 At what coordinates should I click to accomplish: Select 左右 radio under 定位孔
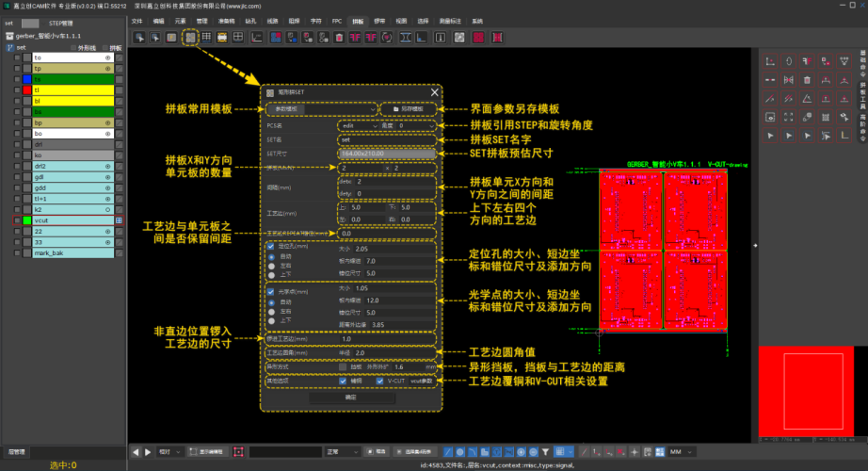click(x=271, y=266)
